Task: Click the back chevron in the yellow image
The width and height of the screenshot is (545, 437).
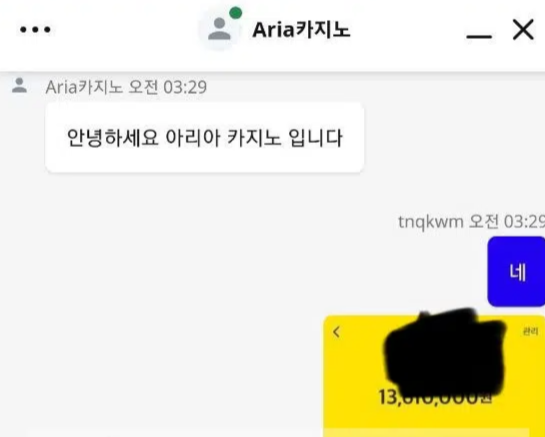Action: pos(336,332)
